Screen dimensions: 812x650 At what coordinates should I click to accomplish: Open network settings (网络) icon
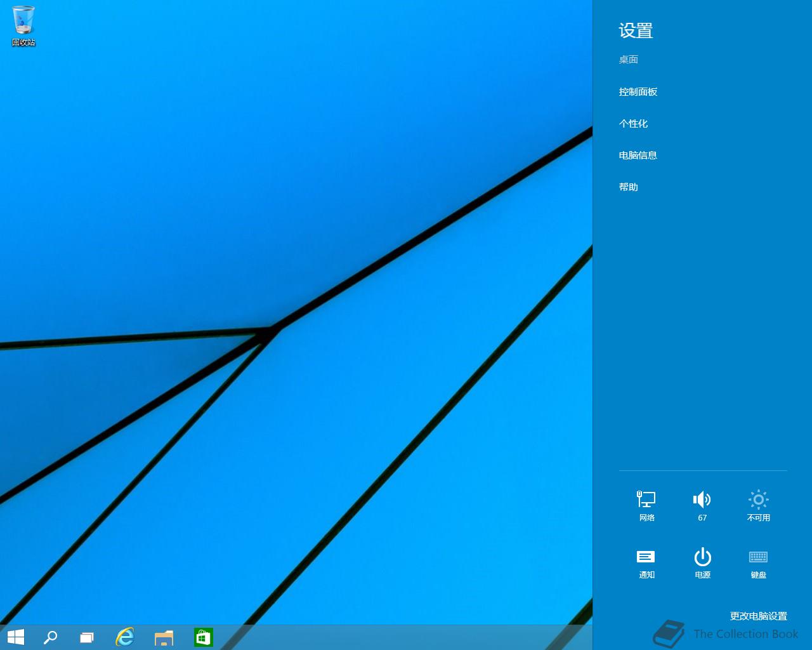tap(646, 506)
